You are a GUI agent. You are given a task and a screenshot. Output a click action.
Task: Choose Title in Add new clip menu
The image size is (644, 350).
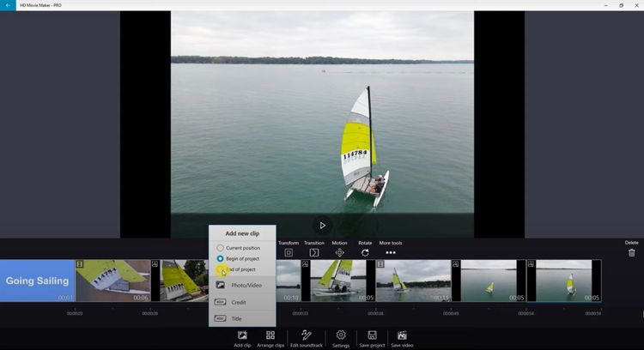242,318
